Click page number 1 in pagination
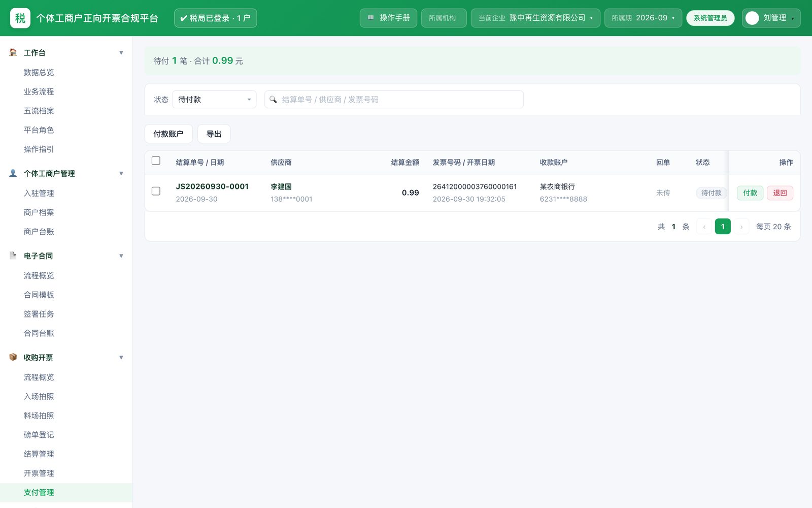The image size is (812, 508). (723, 227)
